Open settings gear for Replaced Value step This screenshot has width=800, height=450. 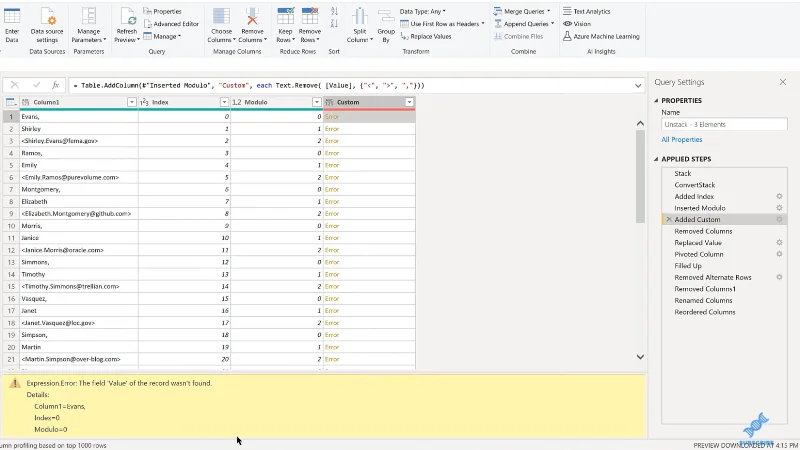779,243
